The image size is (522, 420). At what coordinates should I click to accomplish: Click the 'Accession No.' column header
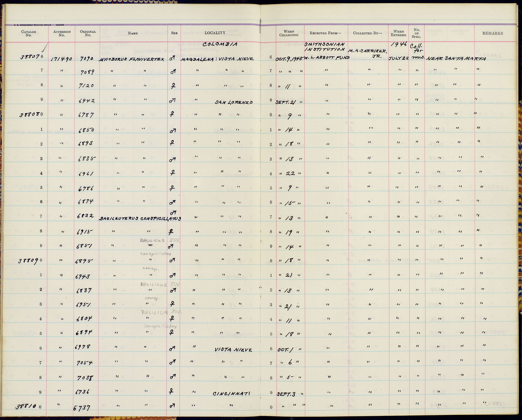tap(62, 33)
